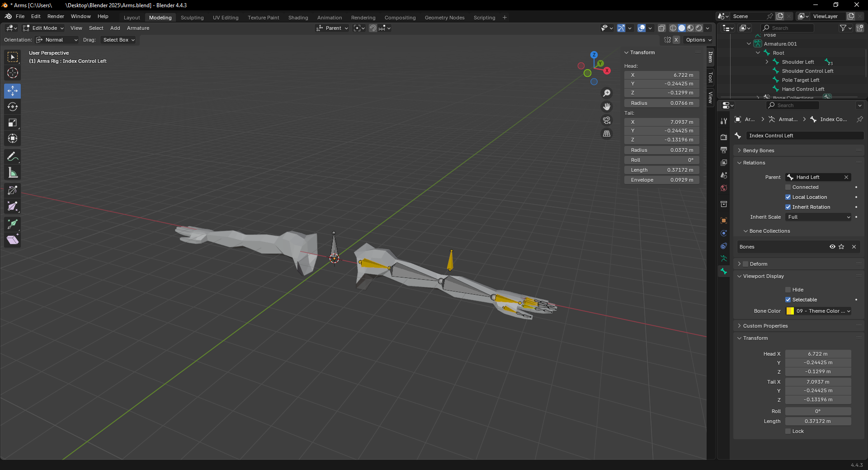Collapse Armature.001 in the outliner

(x=749, y=44)
